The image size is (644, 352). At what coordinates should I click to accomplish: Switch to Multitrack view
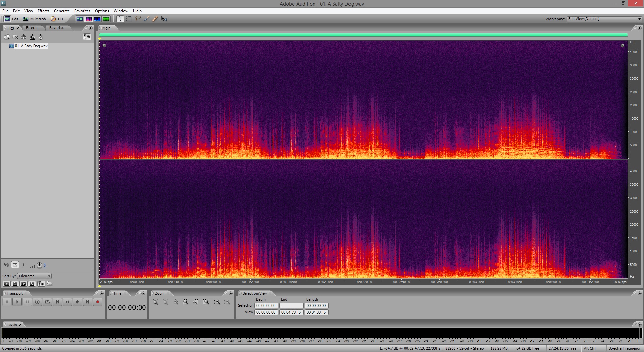(x=35, y=19)
